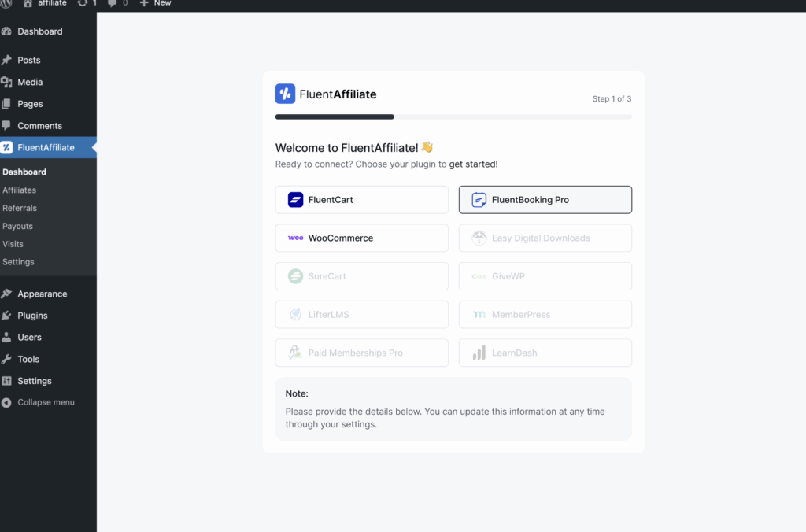
Task: Open the Tools wrench menu item
Action: pyautogui.click(x=48, y=360)
